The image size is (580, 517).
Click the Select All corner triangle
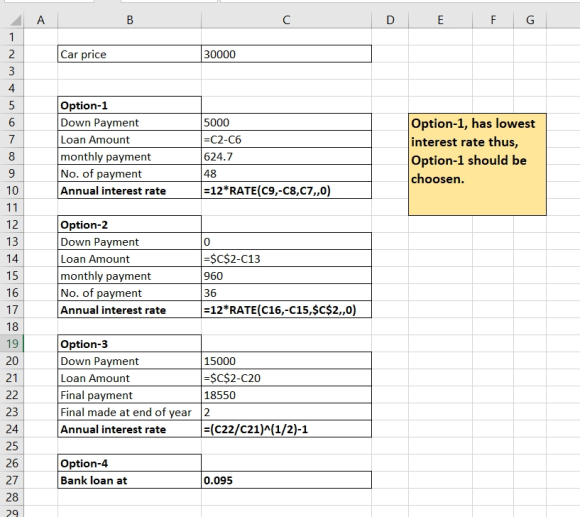point(15,20)
